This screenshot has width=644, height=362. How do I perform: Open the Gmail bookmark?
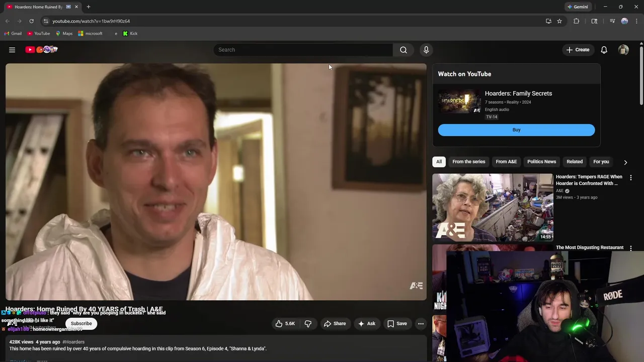(x=13, y=34)
